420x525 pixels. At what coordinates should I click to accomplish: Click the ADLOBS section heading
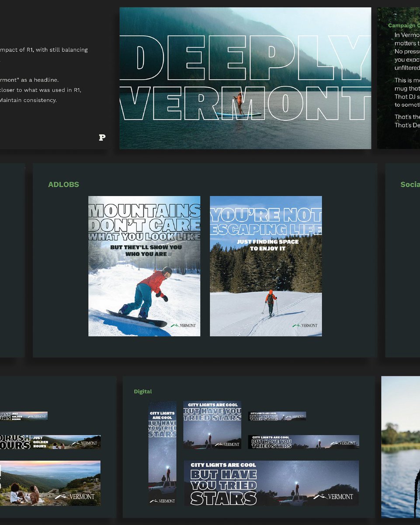click(63, 184)
